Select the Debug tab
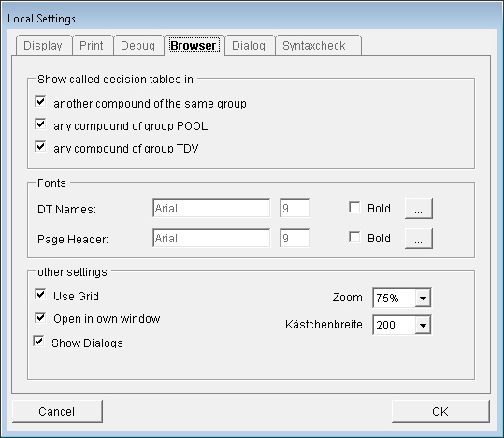The width and height of the screenshot is (504, 438). [138, 46]
